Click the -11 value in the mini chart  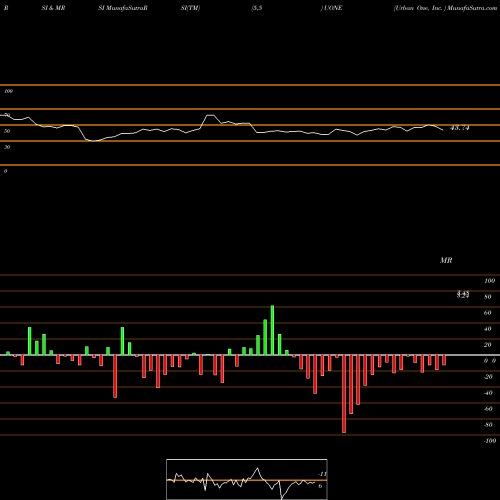pos(322,474)
